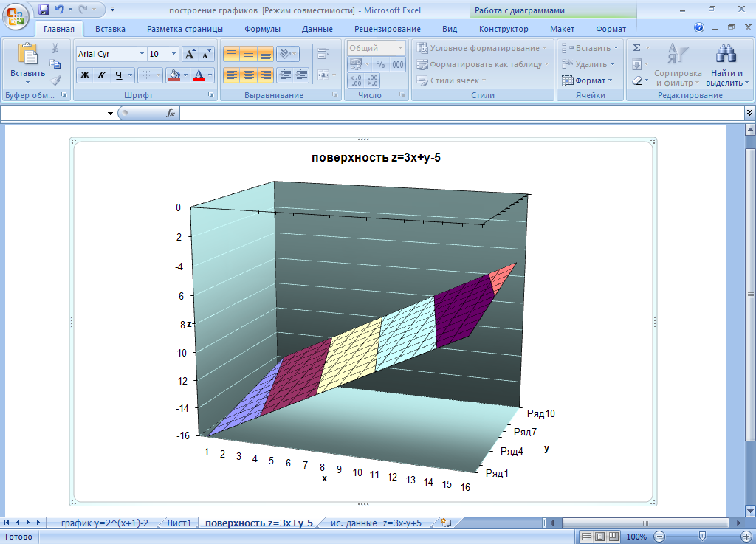Open the font name Arial Cyr dropdown

pos(142,54)
